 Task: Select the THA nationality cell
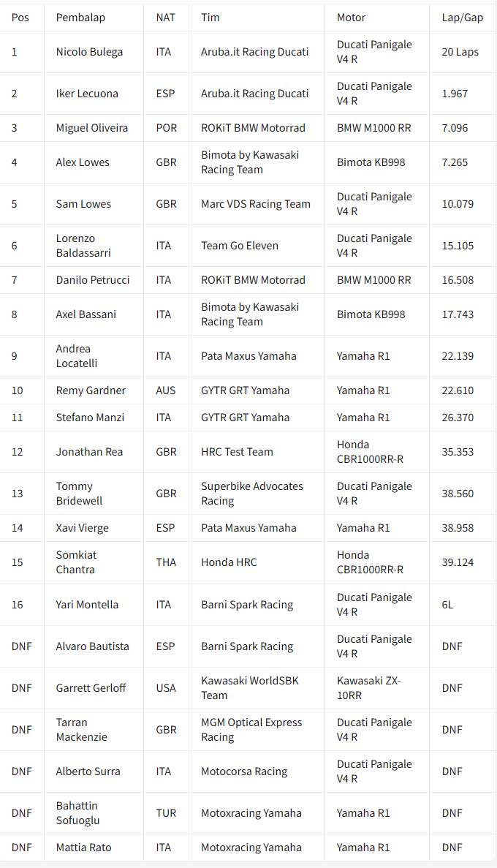click(166, 562)
